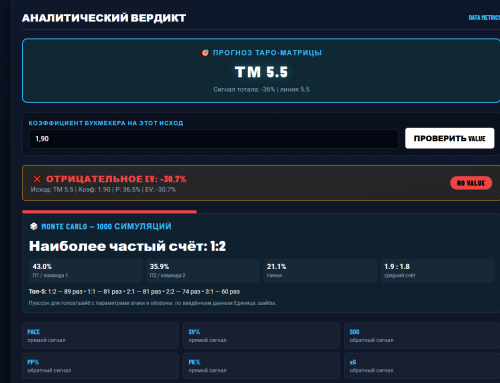Click the КОЭФФИЦИЕНТ БУКМЕКЕРА label
Viewport: 500px width, 383px height.
106,123
